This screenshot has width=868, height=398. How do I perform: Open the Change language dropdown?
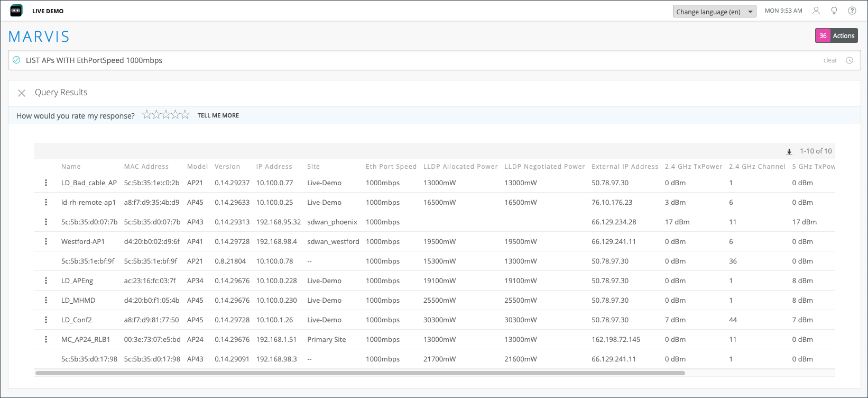coord(714,11)
